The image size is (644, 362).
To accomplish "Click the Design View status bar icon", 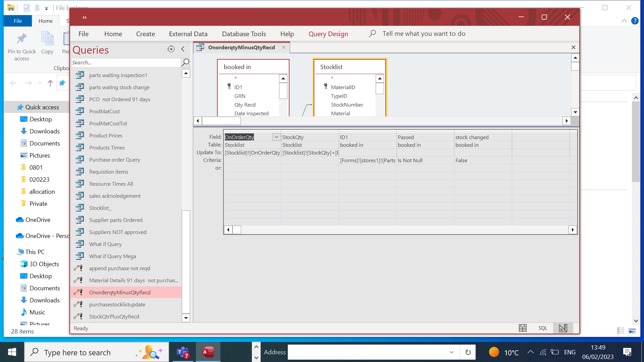I will [x=563, y=328].
